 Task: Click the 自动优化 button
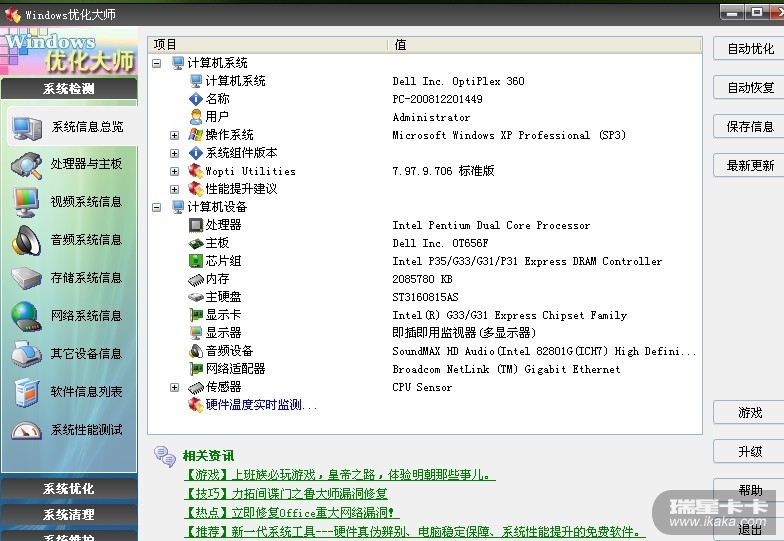coord(749,48)
